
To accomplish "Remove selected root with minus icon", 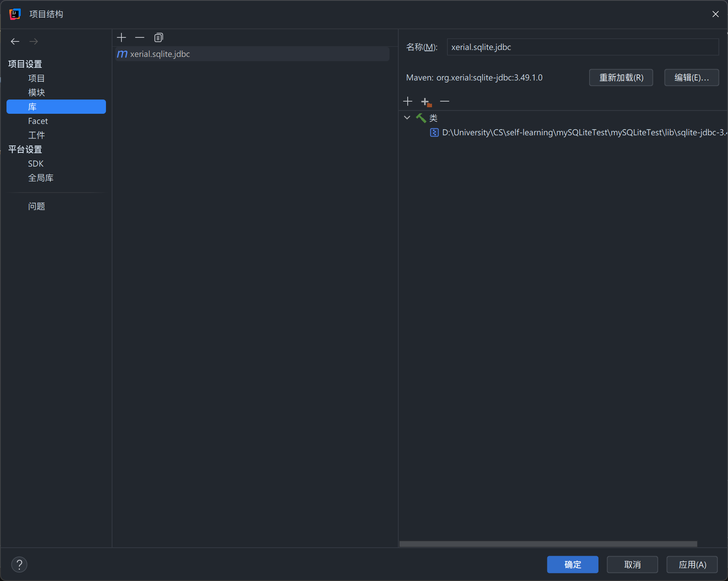I will tap(445, 101).
